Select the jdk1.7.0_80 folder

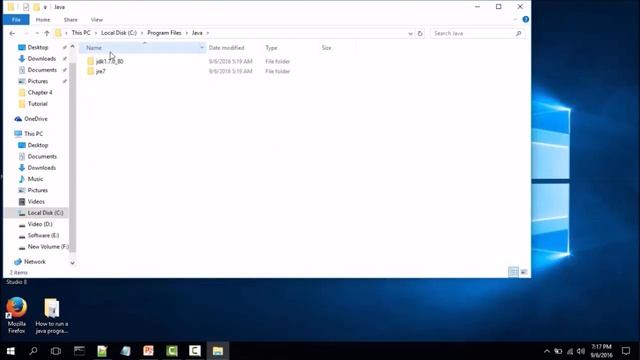click(109, 61)
